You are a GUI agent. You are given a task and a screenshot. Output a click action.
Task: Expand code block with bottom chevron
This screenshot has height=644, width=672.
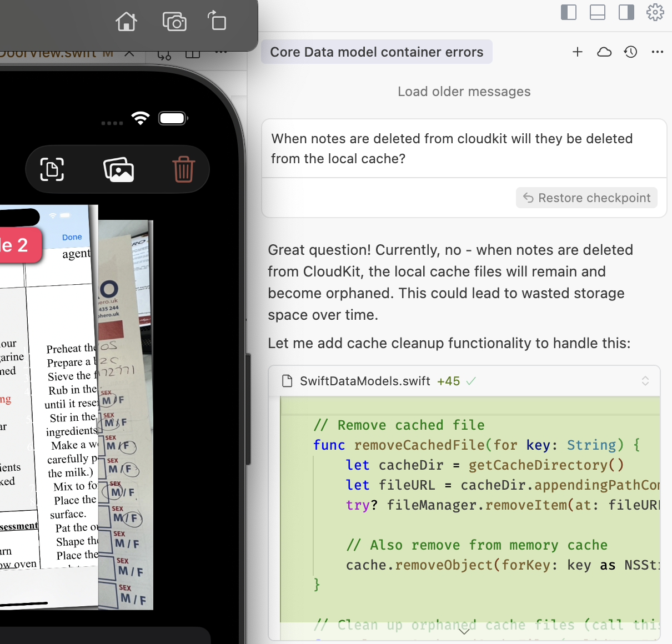pyautogui.click(x=464, y=631)
